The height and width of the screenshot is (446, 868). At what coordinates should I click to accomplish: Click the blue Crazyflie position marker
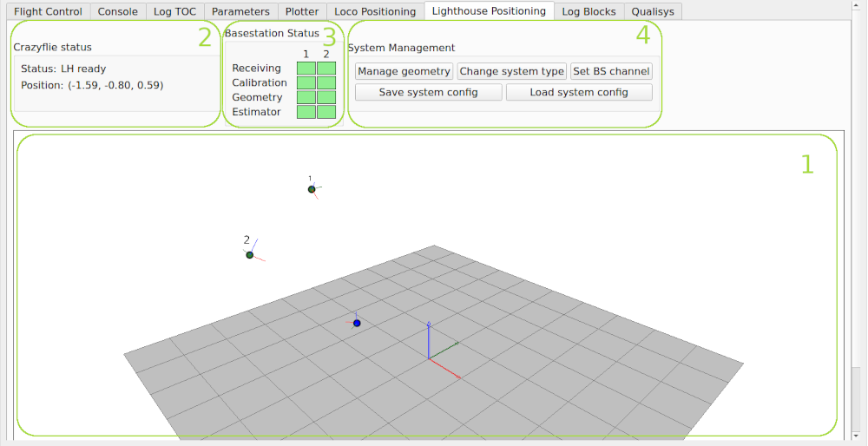pyautogui.click(x=357, y=323)
